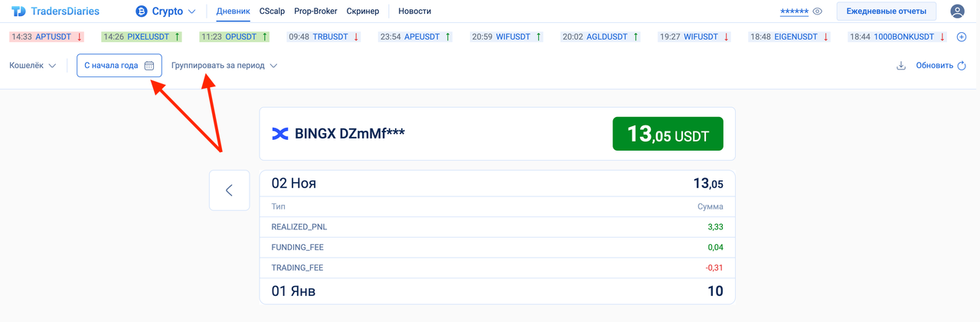980x322 pixels.
Task: Select the 11:23 OPUSDT ticker
Action: [x=234, y=37]
